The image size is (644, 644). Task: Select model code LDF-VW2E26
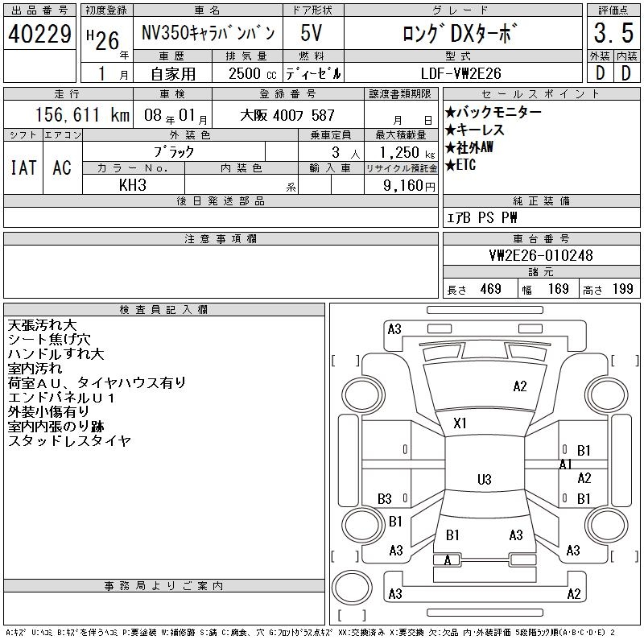460,73
